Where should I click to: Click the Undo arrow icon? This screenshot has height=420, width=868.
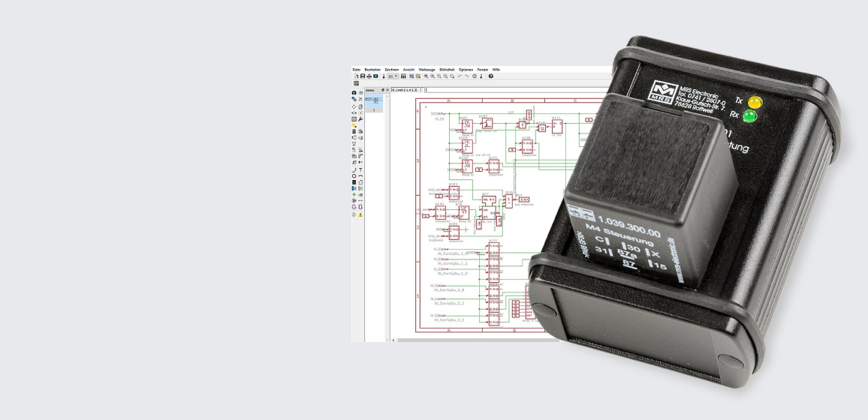pos(460,76)
